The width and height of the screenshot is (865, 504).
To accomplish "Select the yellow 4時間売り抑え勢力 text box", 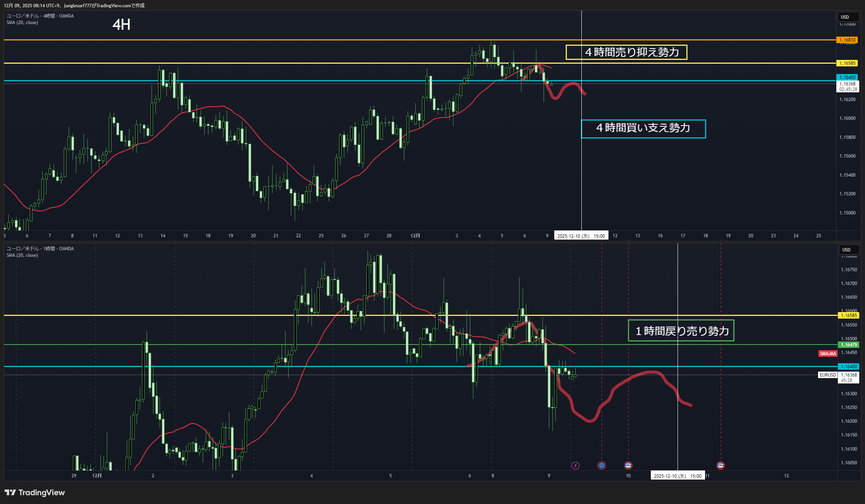I will (626, 52).
